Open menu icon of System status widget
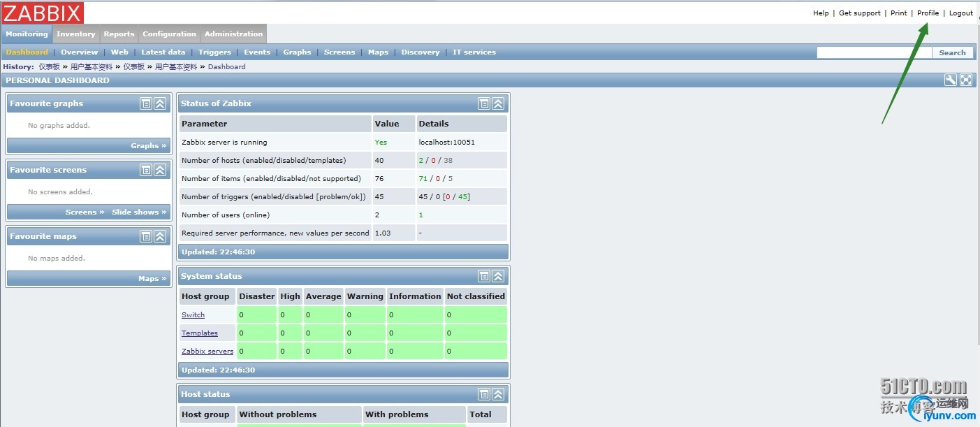Screen dimensions: 980x427 [484, 276]
